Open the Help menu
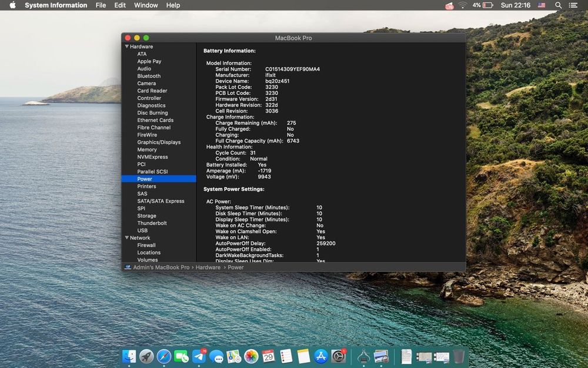Viewport: 588px width, 368px height. tap(173, 5)
